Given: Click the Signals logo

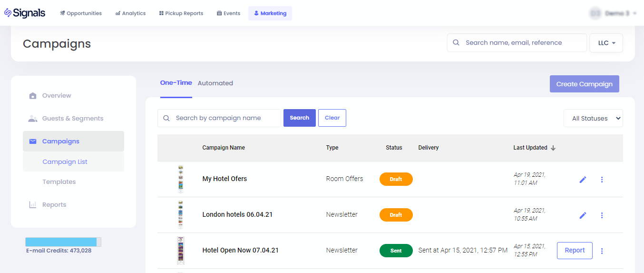Looking at the screenshot, I should coord(25,13).
